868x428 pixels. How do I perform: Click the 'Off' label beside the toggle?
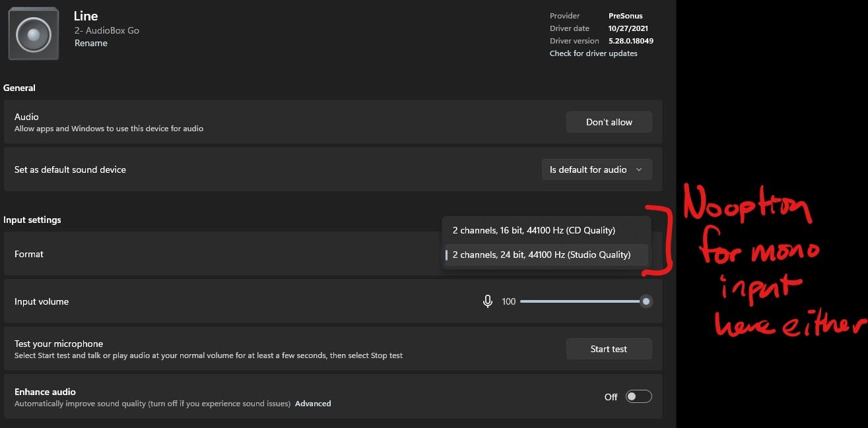[611, 396]
